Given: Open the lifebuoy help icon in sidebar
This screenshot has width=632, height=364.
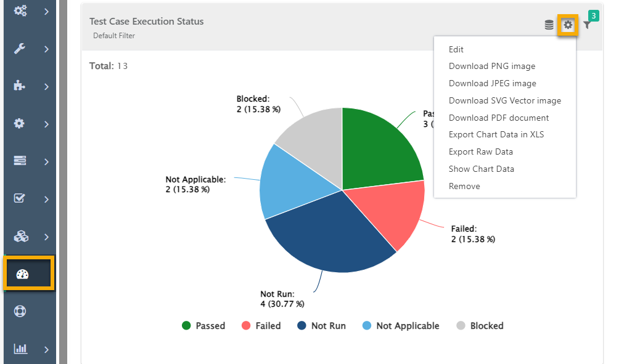Looking at the screenshot, I should [x=20, y=311].
